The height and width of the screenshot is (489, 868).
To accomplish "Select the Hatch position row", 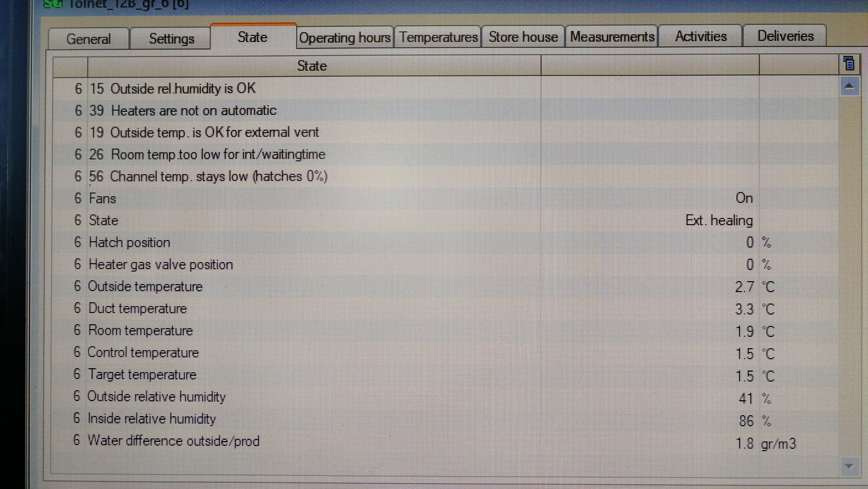I will coord(130,243).
